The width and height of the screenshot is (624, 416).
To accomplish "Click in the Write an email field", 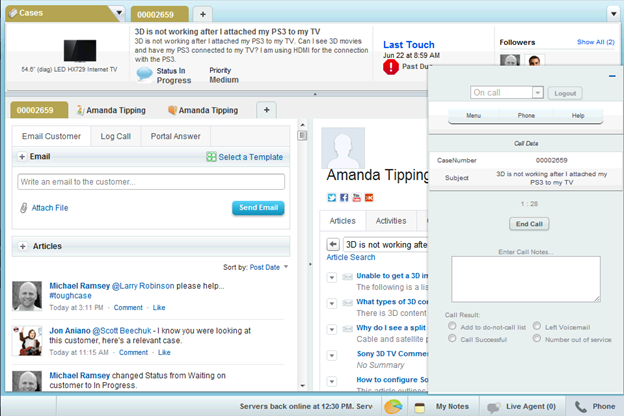I will (x=151, y=182).
